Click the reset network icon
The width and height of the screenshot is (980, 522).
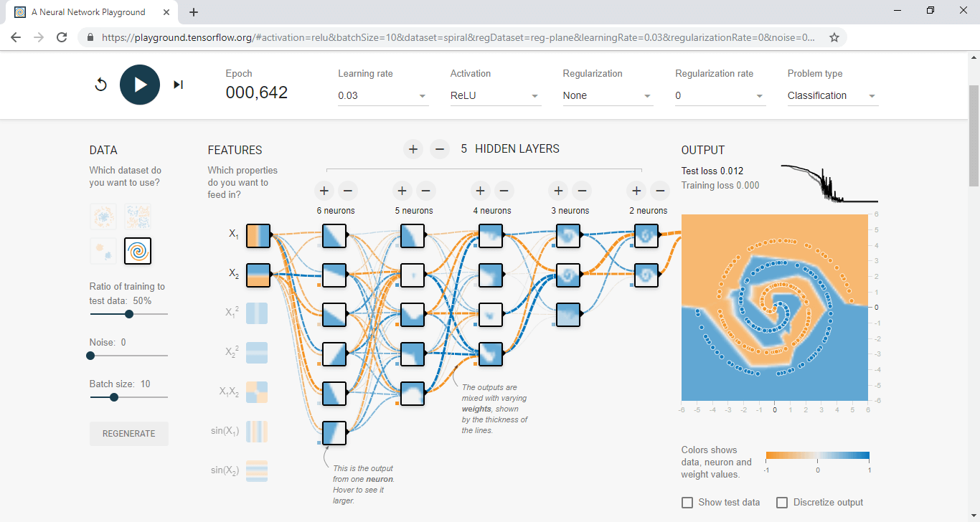(101, 85)
